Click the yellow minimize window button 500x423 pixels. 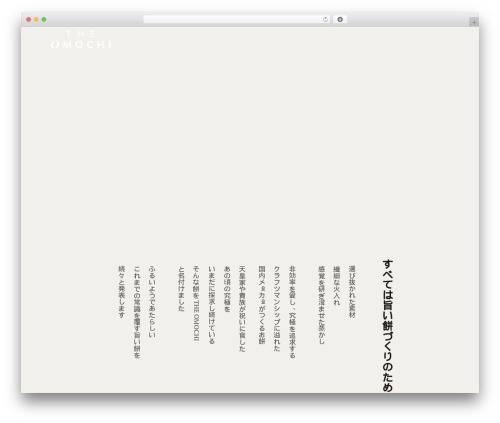(36, 20)
